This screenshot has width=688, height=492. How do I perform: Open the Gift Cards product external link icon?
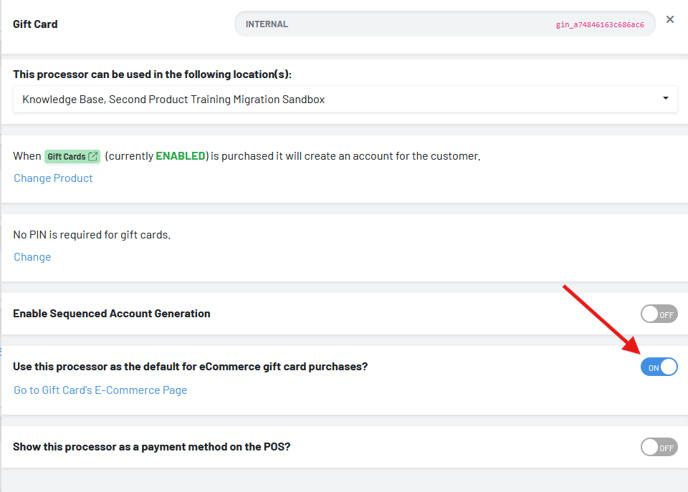[x=93, y=157]
